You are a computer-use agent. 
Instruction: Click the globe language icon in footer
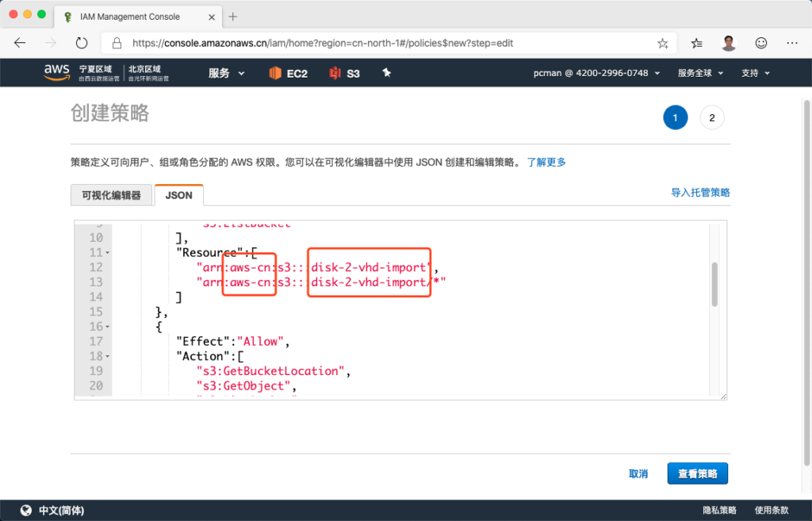[25, 510]
